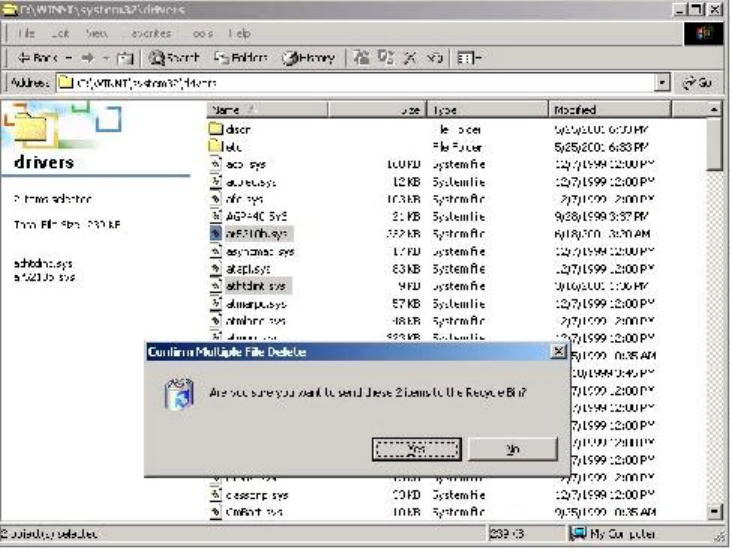The image size is (731, 549).
Task: Click the folder icon in the title bar
Action: pyautogui.click(x=9, y=9)
